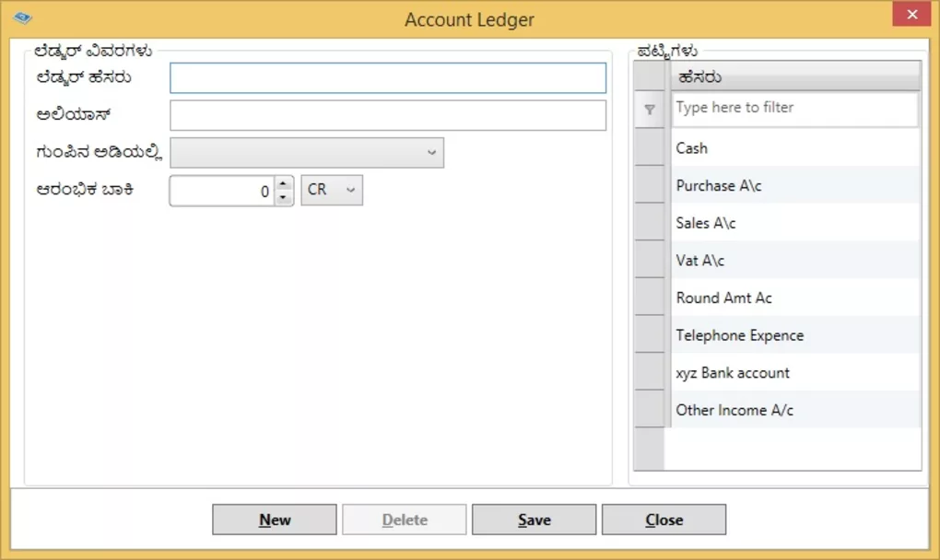This screenshot has width=940, height=560.
Task: Click the filter funnel icon in list
Action: point(650,110)
